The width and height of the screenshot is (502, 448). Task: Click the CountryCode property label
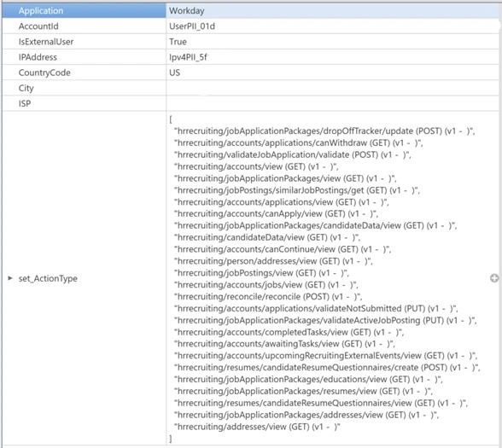(44, 73)
